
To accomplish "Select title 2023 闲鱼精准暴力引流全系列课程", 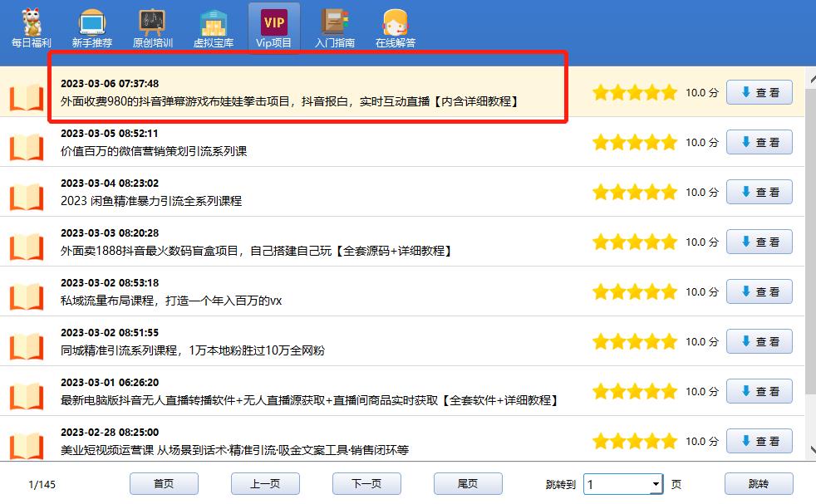I will 151,201.
